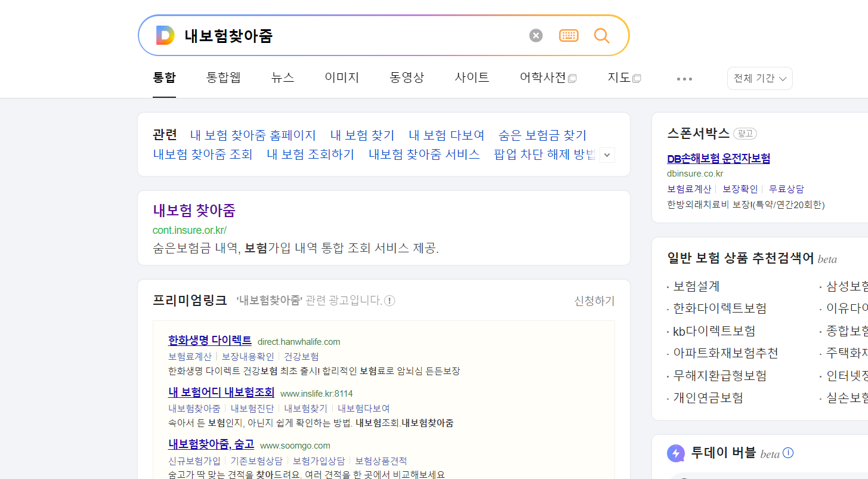Click recommended keyword 아파트화재보험추천
The width and height of the screenshot is (868, 479).
pyautogui.click(x=725, y=353)
